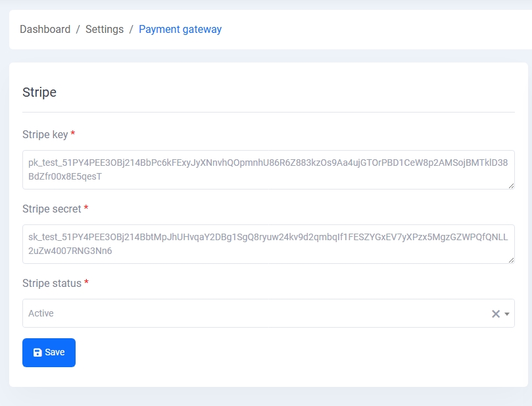Click the save disk icon inside the Save button
The image size is (532, 406).
pyautogui.click(x=37, y=352)
